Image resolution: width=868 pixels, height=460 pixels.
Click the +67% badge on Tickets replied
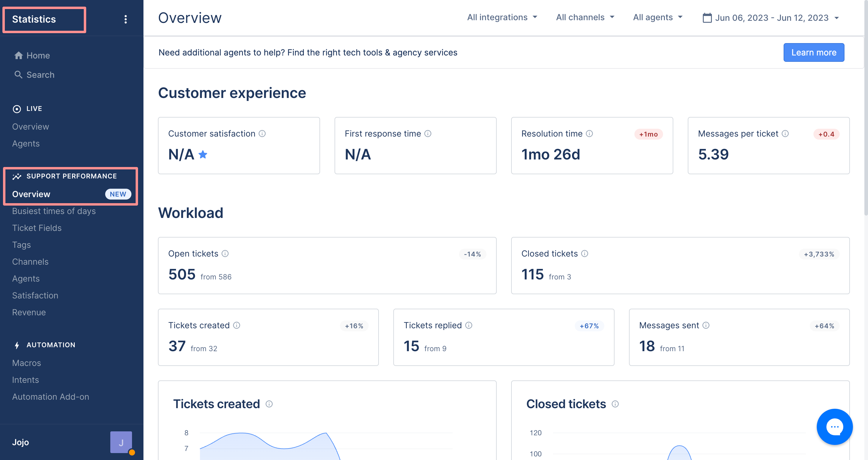(x=589, y=326)
